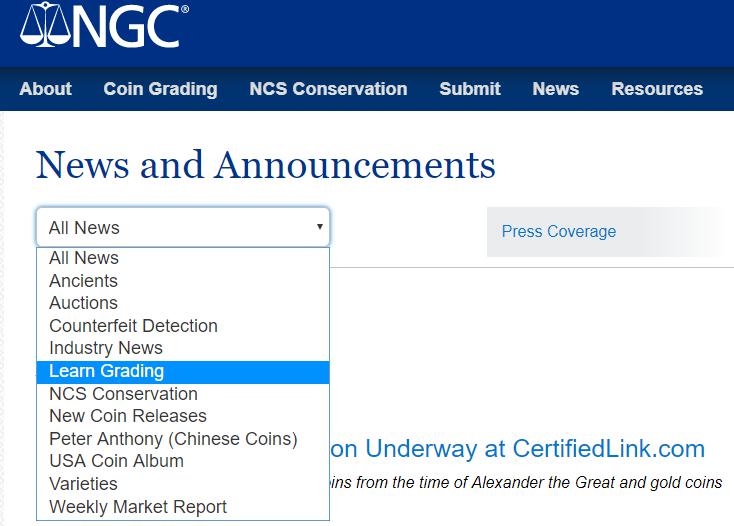The height and width of the screenshot is (526, 734).
Task: Open the NCS Conservation nav item
Action: (328, 89)
